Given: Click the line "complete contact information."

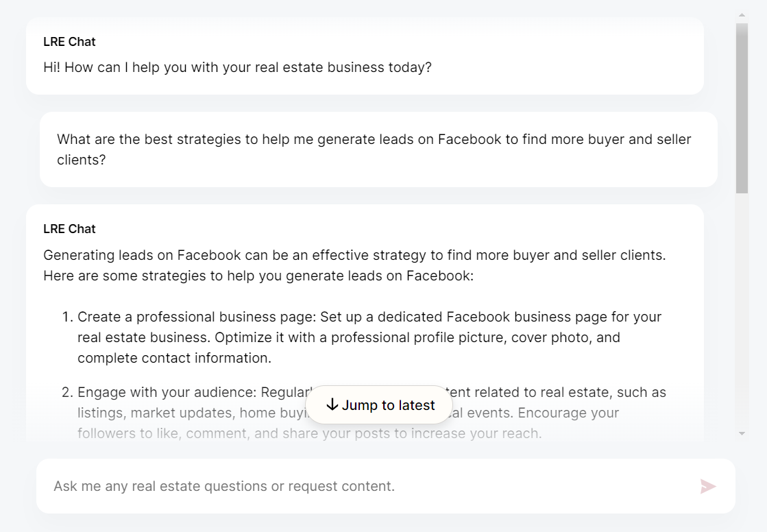Looking at the screenshot, I should point(174,358).
